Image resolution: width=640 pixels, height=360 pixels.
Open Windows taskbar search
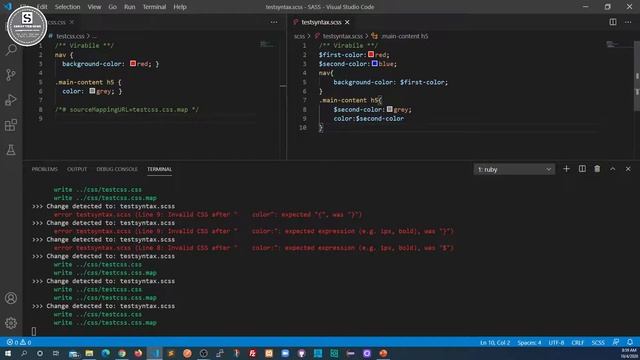coord(24,353)
